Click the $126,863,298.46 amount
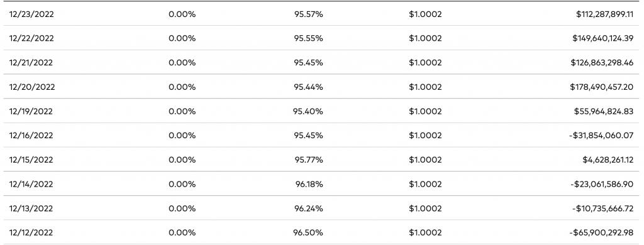 (602, 63)
